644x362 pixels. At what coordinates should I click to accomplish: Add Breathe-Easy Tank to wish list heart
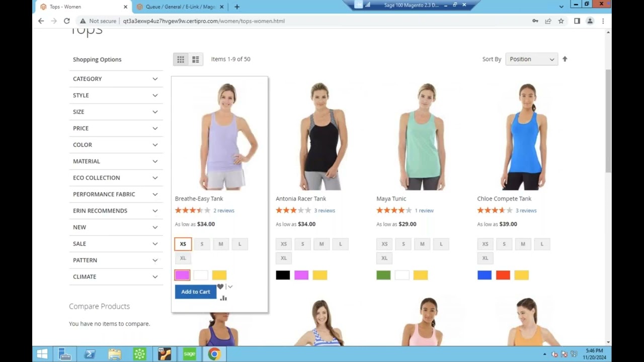220,287
